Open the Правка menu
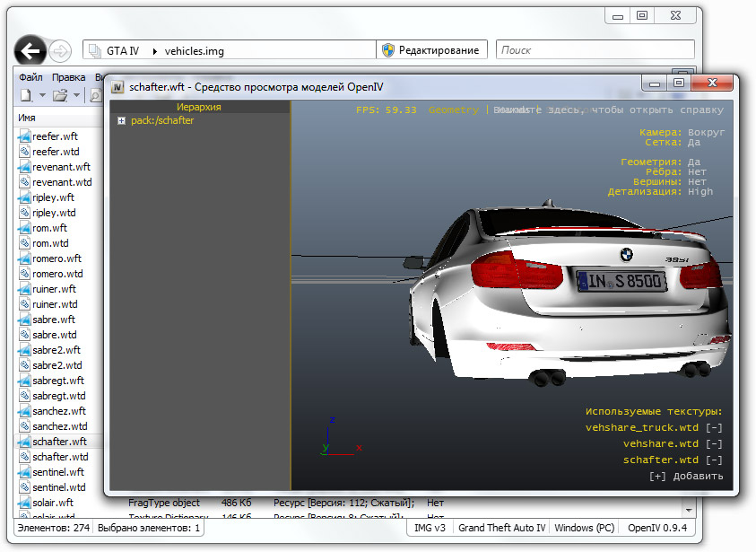Image resolution: width=756 pixels, height=552 pixels. [71, 76]
